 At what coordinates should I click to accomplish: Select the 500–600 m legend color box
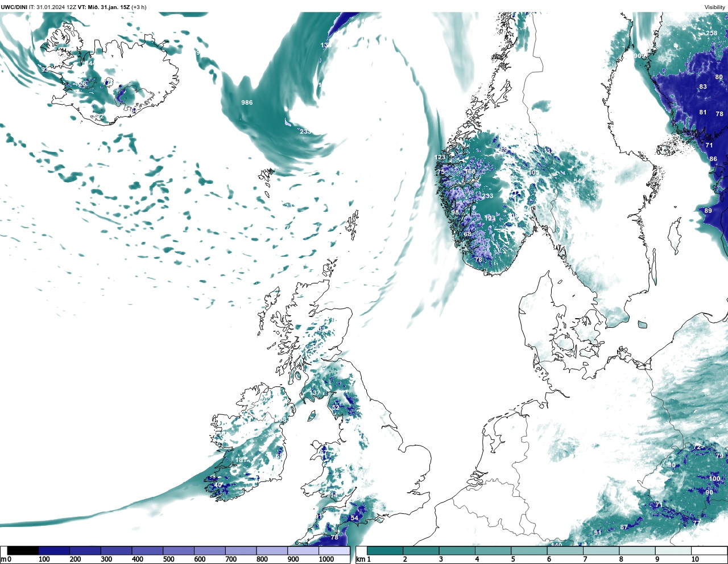tap(179, 551)
